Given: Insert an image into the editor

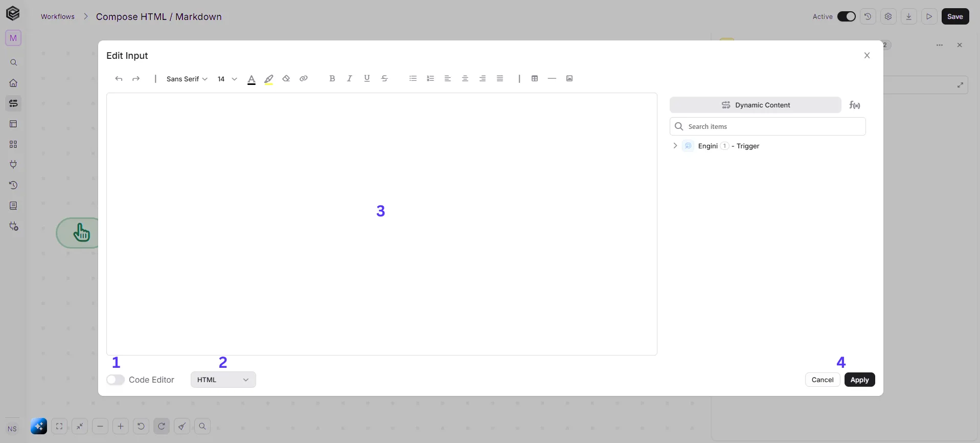Looking at the screenshot, I should click(x=569, y=79).
